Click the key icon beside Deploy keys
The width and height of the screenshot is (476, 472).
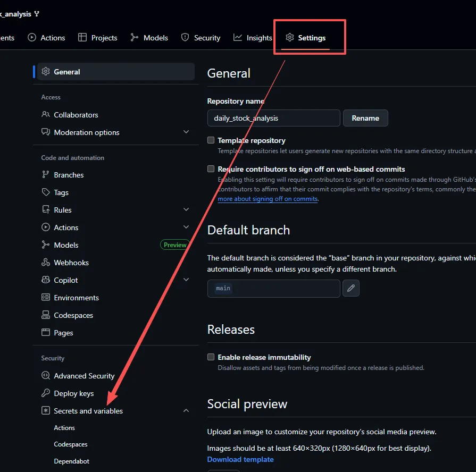(46, 393)
